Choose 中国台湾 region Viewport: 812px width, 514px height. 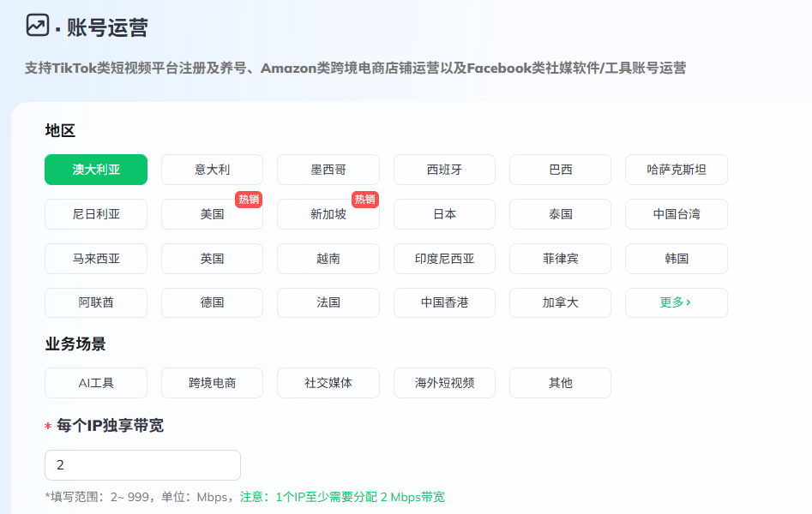click(x=677, y=214)
